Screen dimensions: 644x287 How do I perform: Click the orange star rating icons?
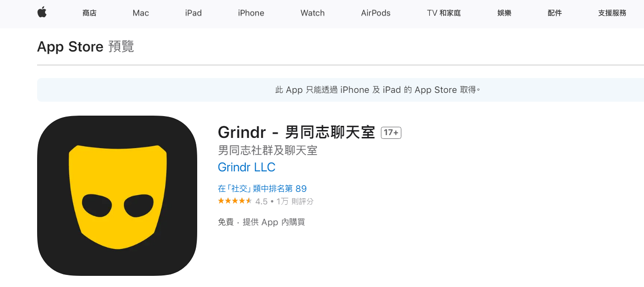pos(235,201)
